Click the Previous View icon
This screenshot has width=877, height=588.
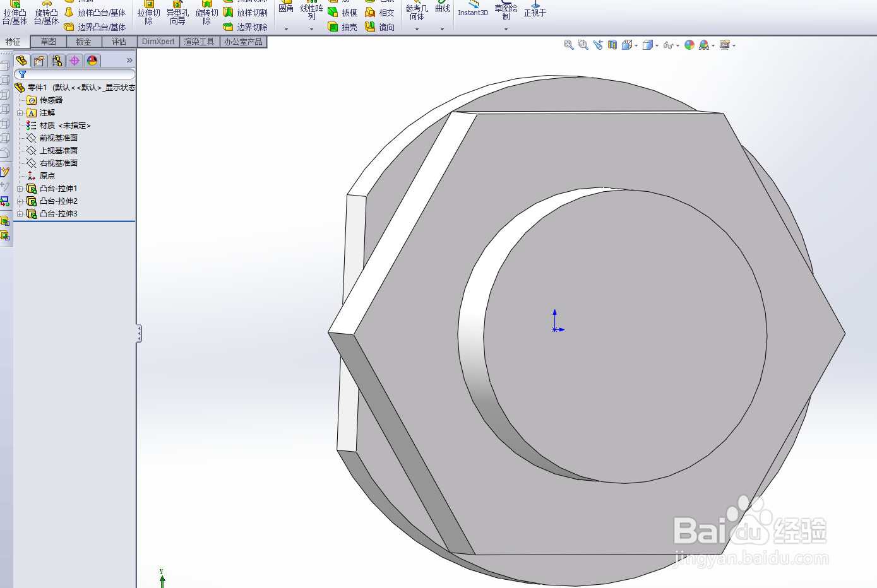(598, 45)
